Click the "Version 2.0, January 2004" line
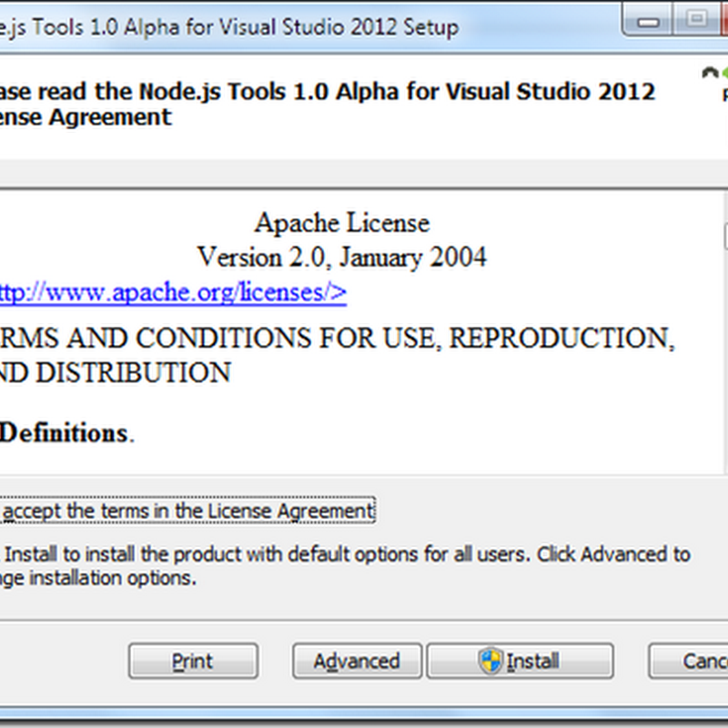This screenshot has height=728, width=728. pyautogui.click(x=341, y=258)
